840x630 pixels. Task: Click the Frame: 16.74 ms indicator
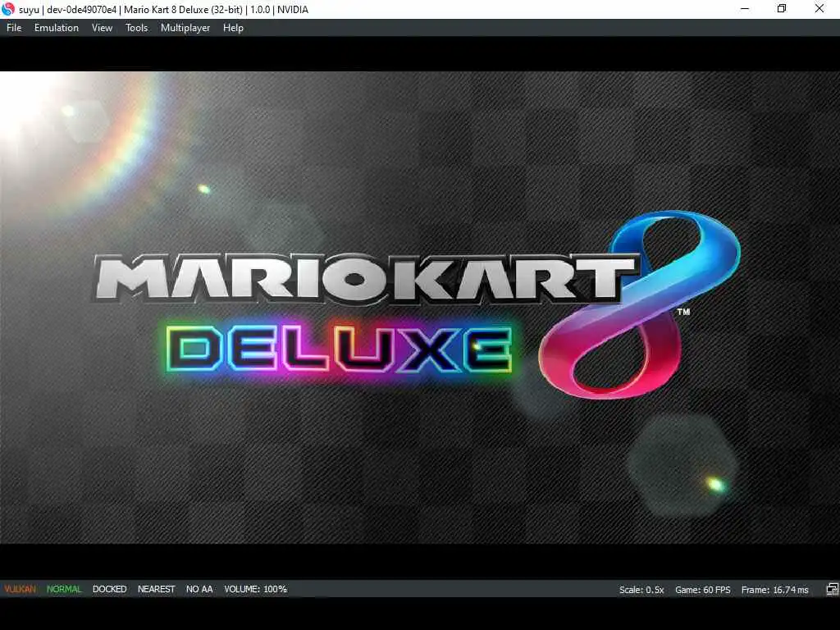774,590
